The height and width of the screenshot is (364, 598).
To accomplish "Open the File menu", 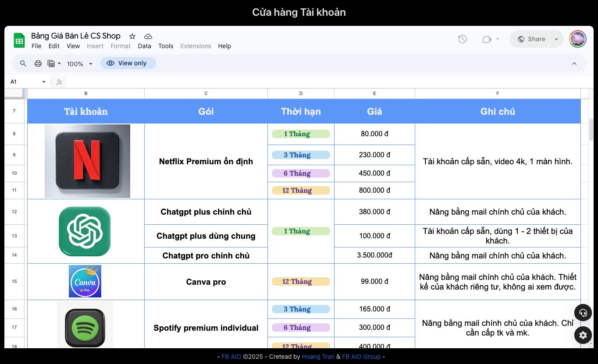I will point(36,46).
